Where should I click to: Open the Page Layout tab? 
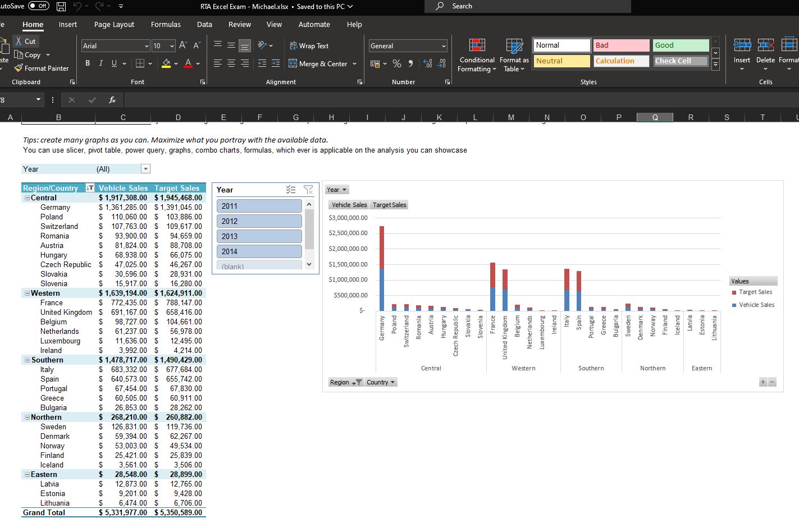(114, 25)
